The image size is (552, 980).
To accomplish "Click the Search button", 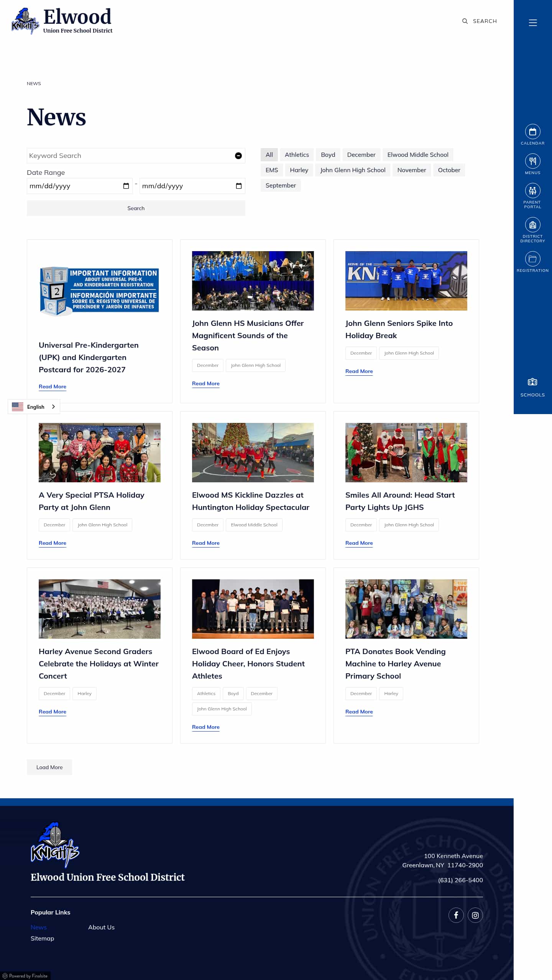I will [136, 208].
